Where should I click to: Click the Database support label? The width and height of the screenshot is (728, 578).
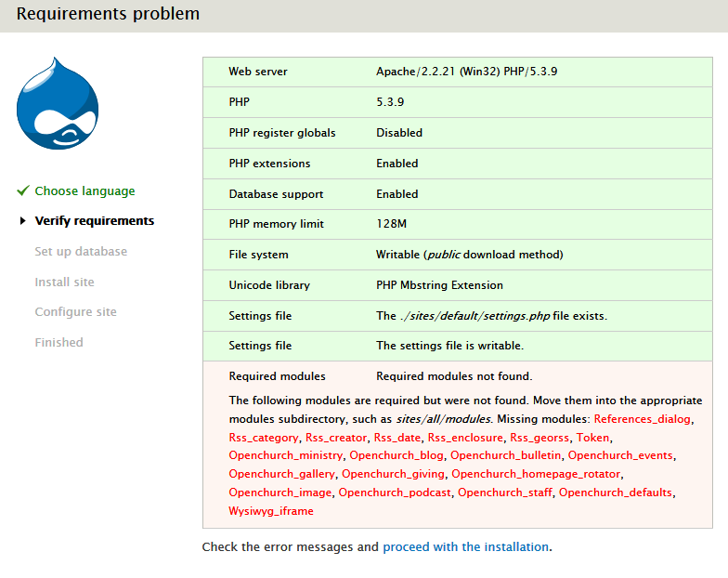click(x=277, y=194)
